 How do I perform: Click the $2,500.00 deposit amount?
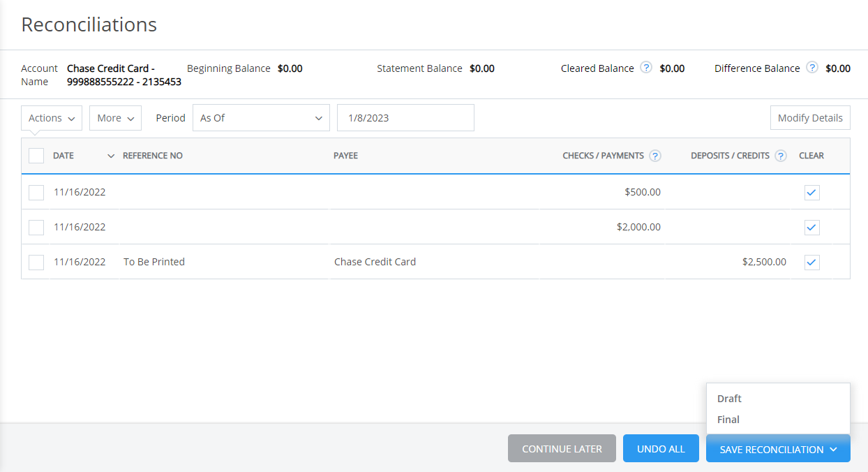coord(764,262)
